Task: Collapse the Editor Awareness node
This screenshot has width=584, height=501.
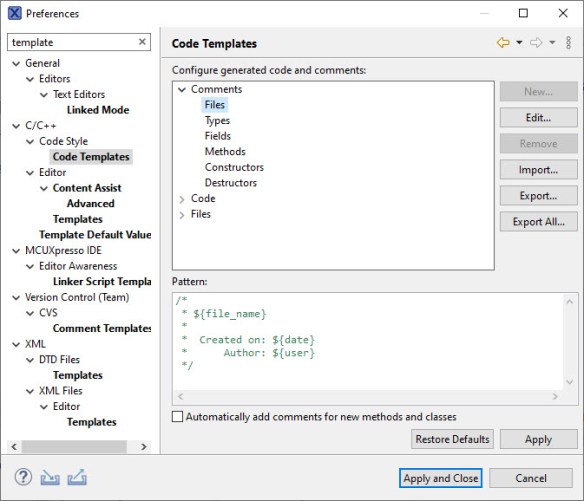Action: pos(30,266)
